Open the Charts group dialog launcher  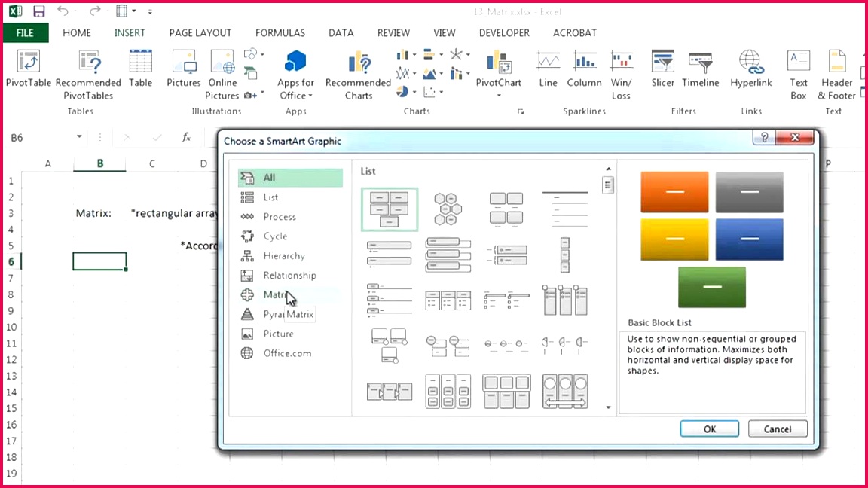click(521, 111)
